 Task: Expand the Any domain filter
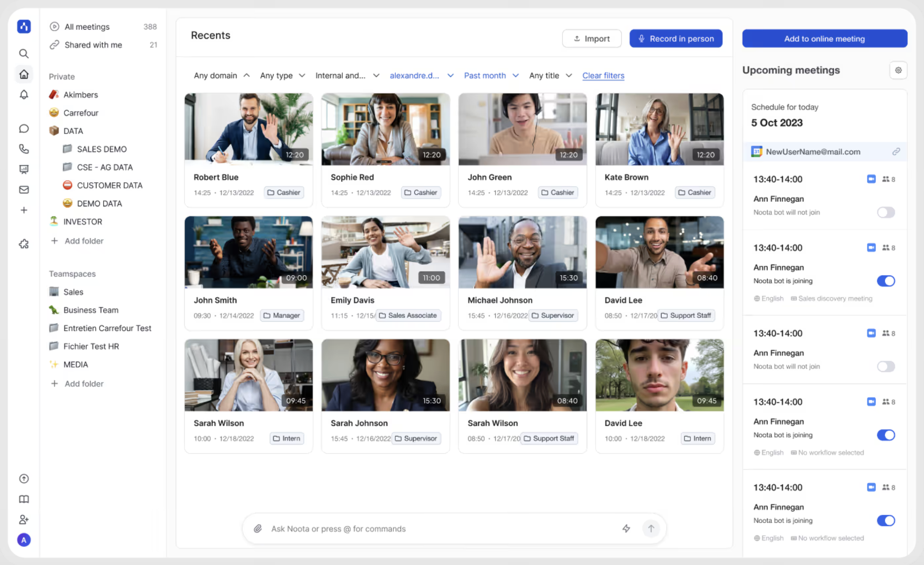pos(222,75)
